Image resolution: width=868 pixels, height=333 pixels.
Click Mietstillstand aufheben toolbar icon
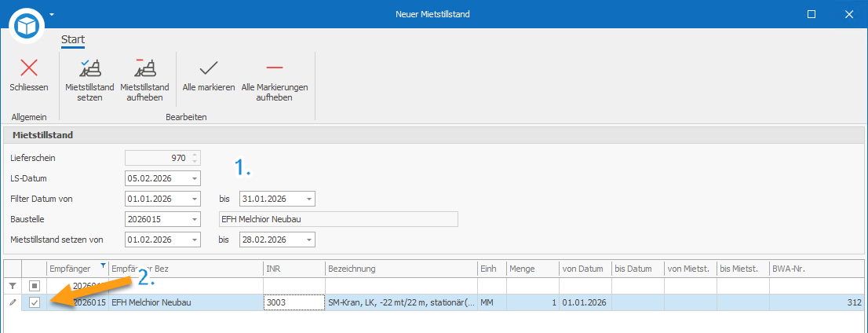tap(145, 67)
